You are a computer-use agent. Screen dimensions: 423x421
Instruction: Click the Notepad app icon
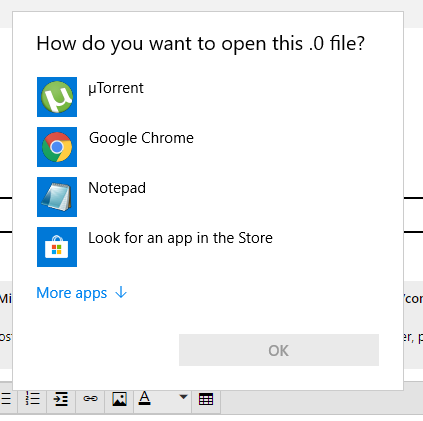pyautogui.click(x=57, y=197)
